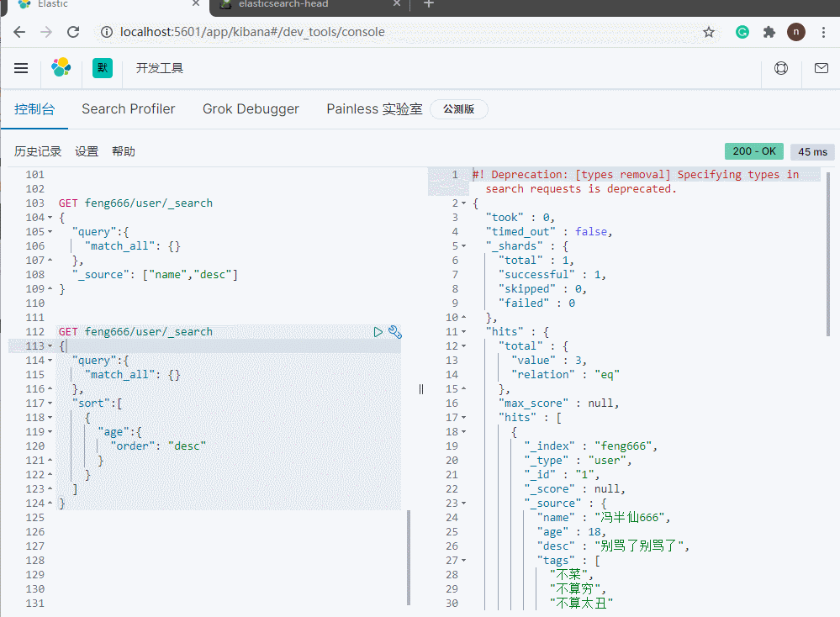
Task: Collapse the editor fold at line 113
Action: (50, 346)
